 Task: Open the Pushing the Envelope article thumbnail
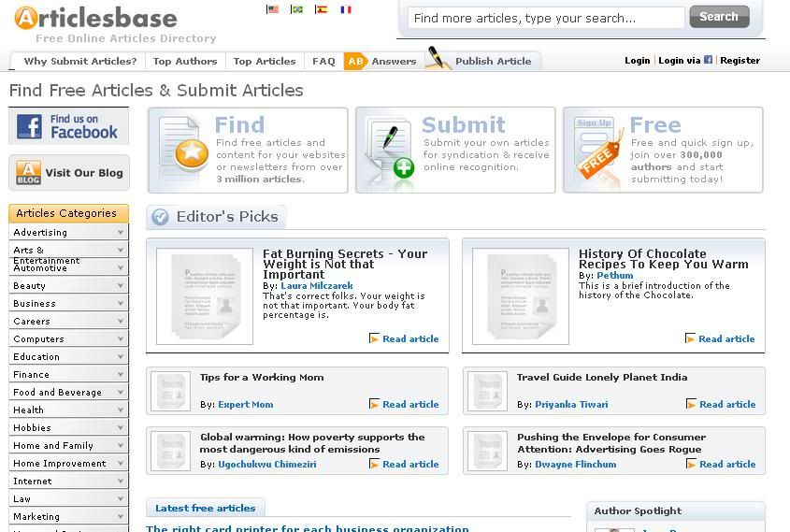click(487, 451)
